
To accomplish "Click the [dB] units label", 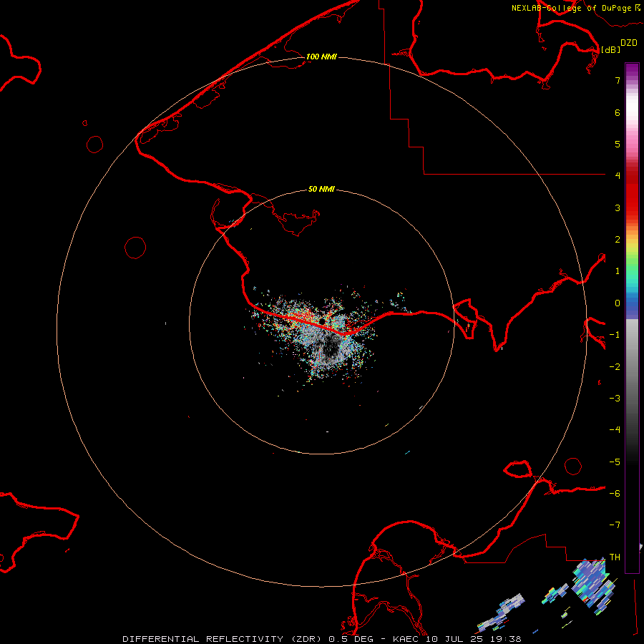I will coord(611,49).
